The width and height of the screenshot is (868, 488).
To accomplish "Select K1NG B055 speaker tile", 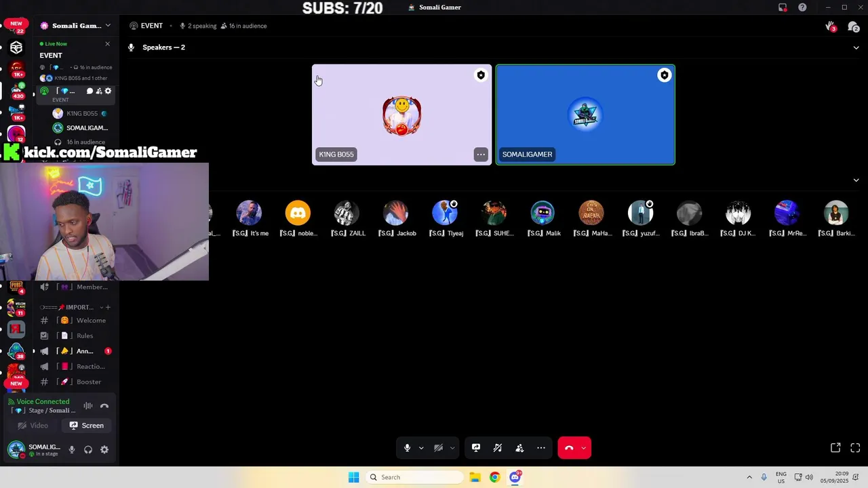I will 401,115.
